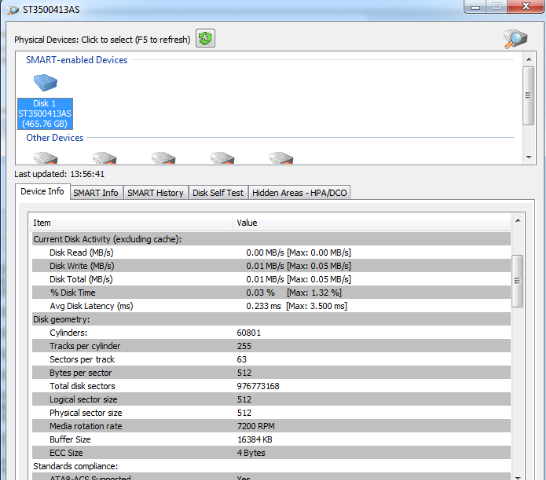Select the Media rotation rate row
This screenshot has width=546, height=480.
(x=271, y=426)
